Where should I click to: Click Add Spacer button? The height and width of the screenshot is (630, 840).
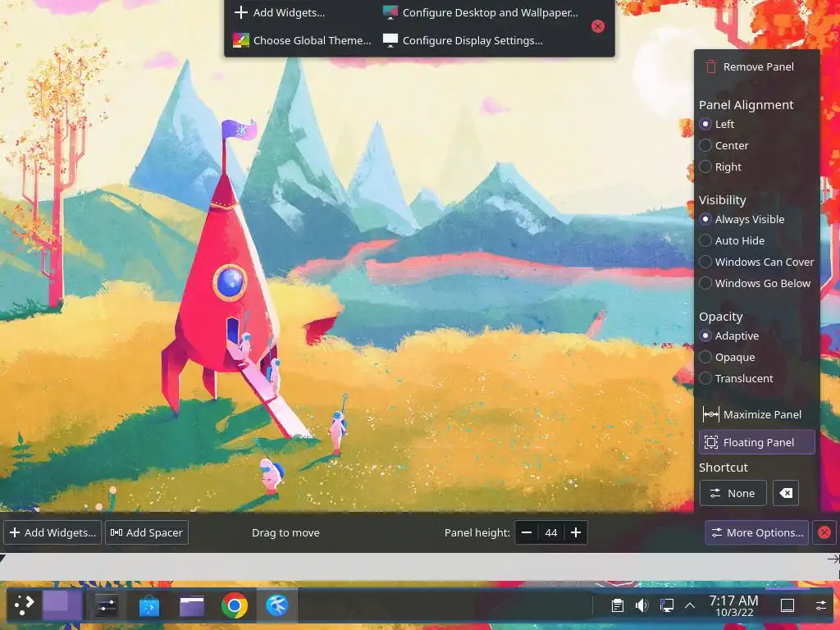(147, 532)
